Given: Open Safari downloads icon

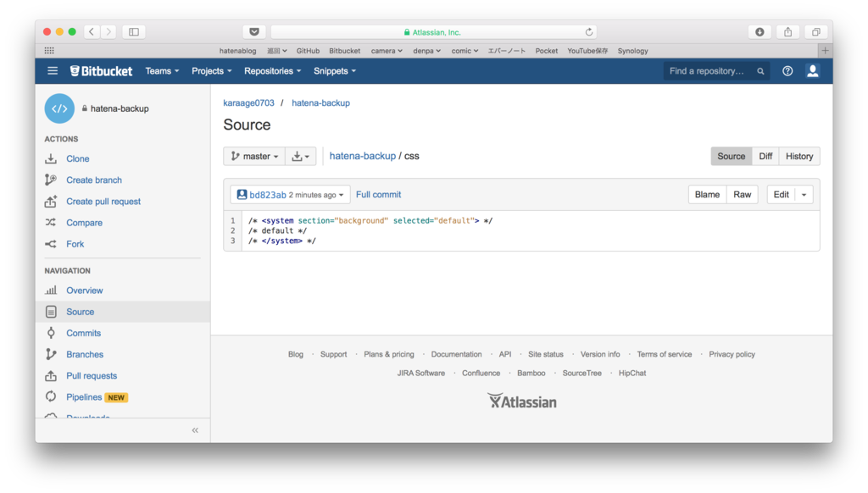Looking at the screenshot, I should point(760,32).
